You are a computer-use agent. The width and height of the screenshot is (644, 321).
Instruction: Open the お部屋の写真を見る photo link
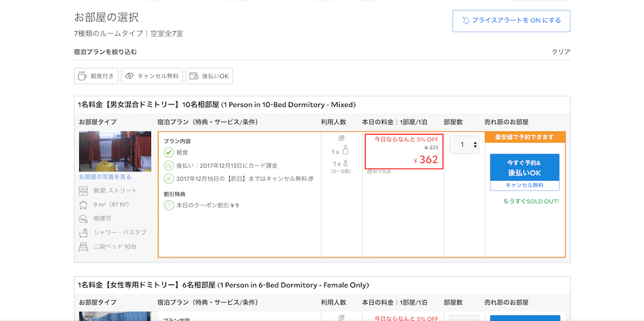(105, 177)
